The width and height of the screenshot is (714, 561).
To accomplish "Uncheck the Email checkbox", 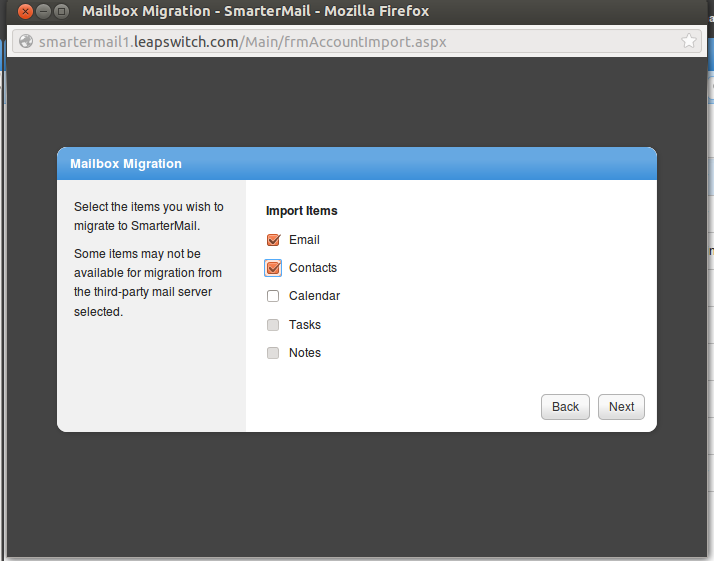I will [x=273, y=240].
